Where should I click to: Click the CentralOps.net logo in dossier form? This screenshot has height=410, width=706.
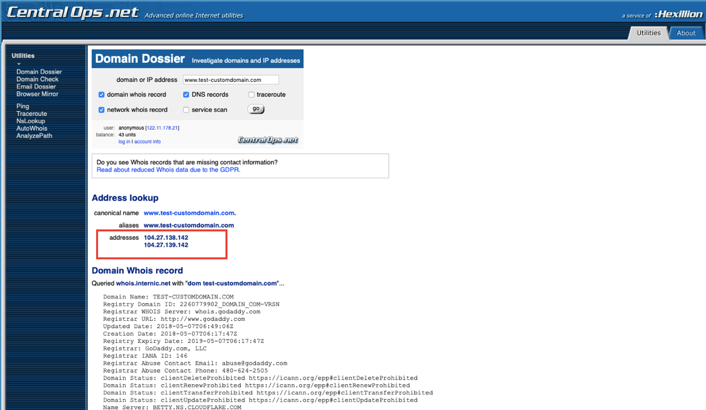pyautogui.click(x=267, y=140)
